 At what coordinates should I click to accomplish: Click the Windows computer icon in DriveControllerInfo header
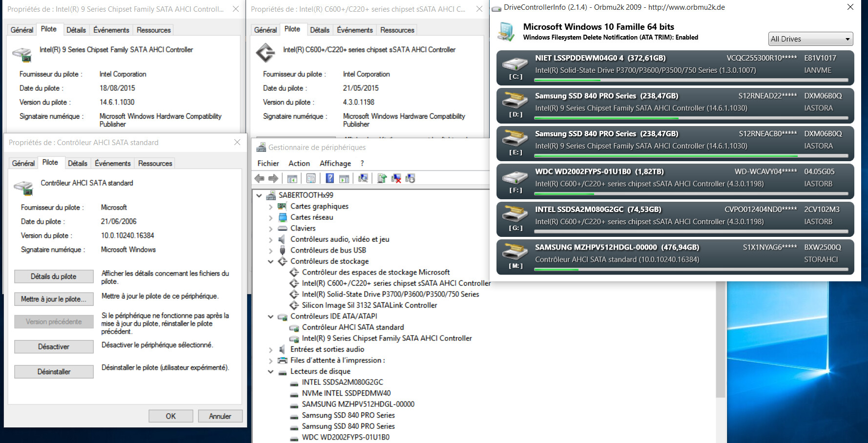coord(506,32)
